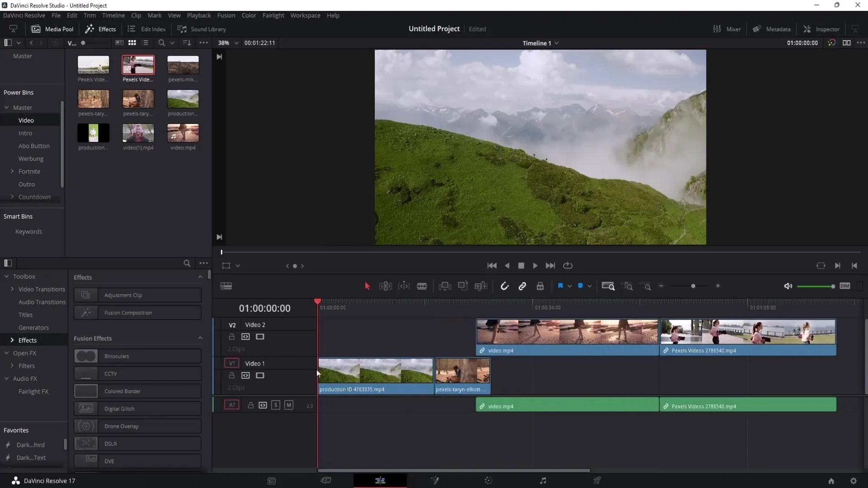This screenshot has width=868, height=488.
Task: Toggle Video 1 track visibility eye
Action: tap(260, 375)
